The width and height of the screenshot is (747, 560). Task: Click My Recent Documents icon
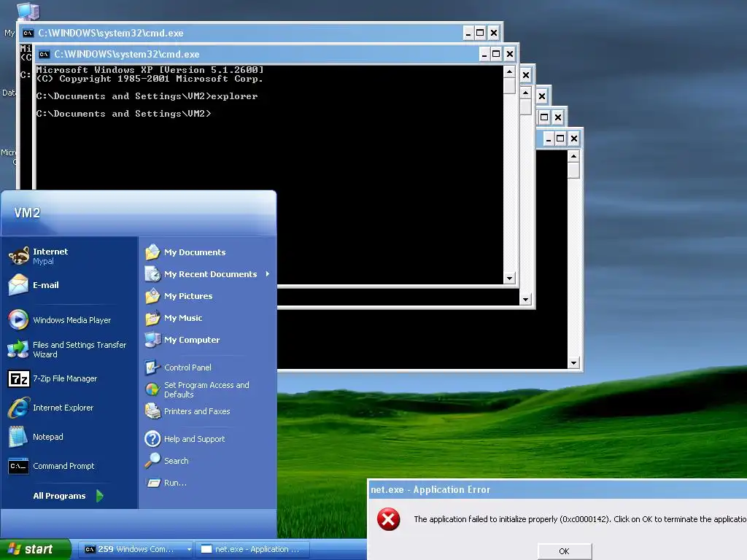click(x=152, y=274)
